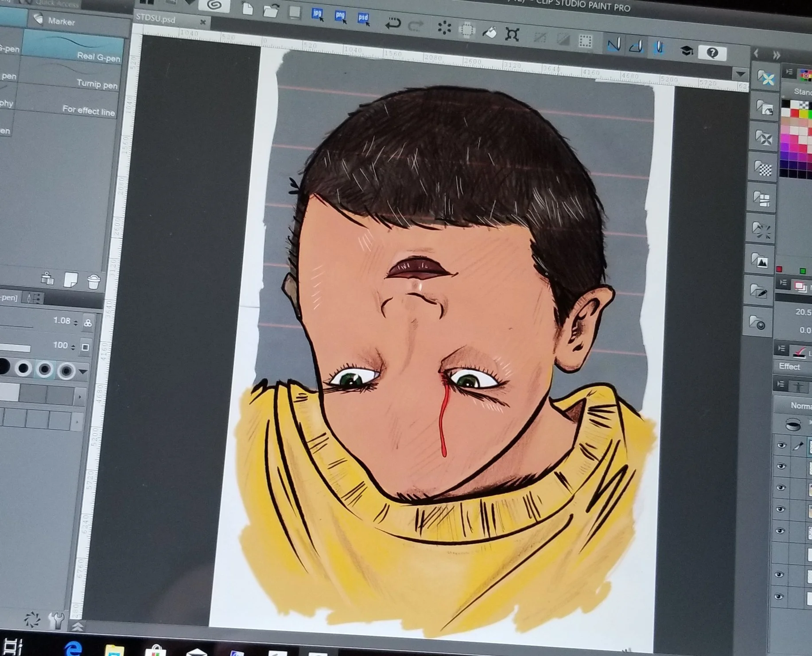Screen dimensions: 812x656
Task: Click the opacity dynamics square beside 100
Action: pos(86,347)
